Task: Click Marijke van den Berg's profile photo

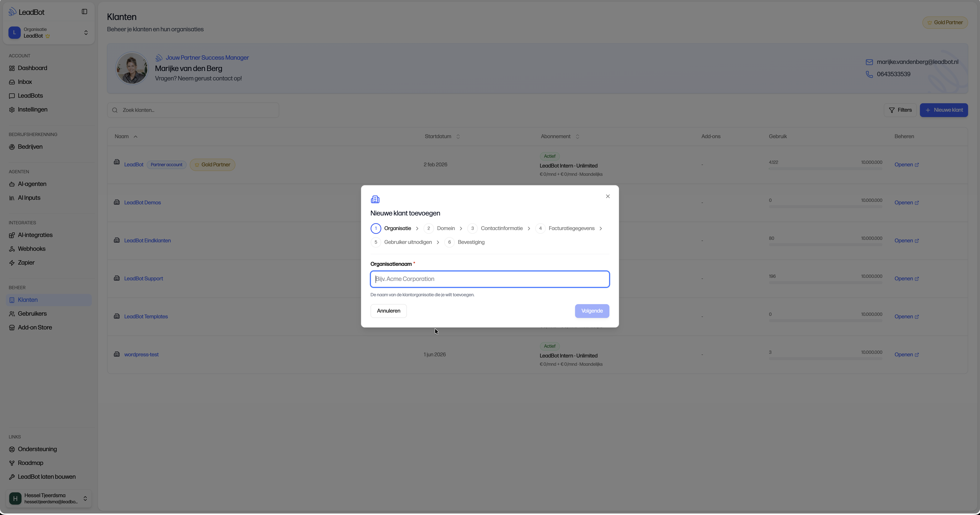Action: tap(132, 69)
